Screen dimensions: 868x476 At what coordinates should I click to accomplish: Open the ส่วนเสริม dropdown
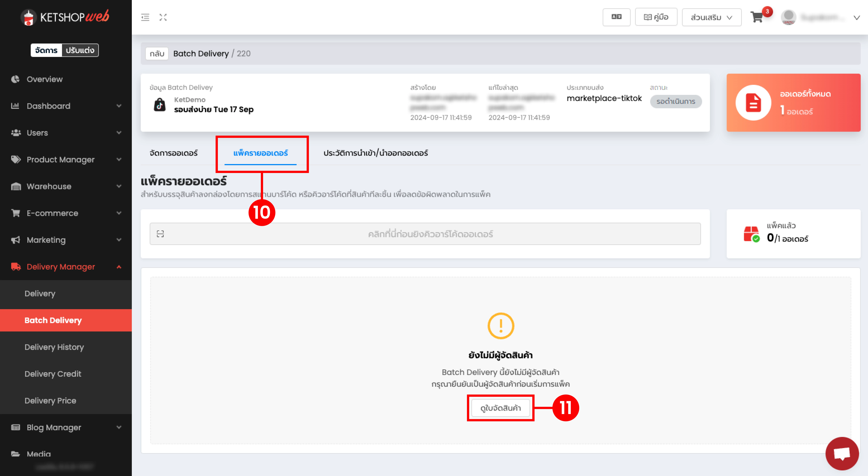712,17
